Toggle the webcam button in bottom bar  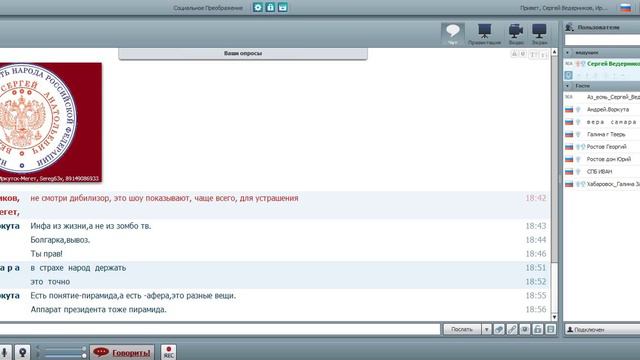point(23,352)
